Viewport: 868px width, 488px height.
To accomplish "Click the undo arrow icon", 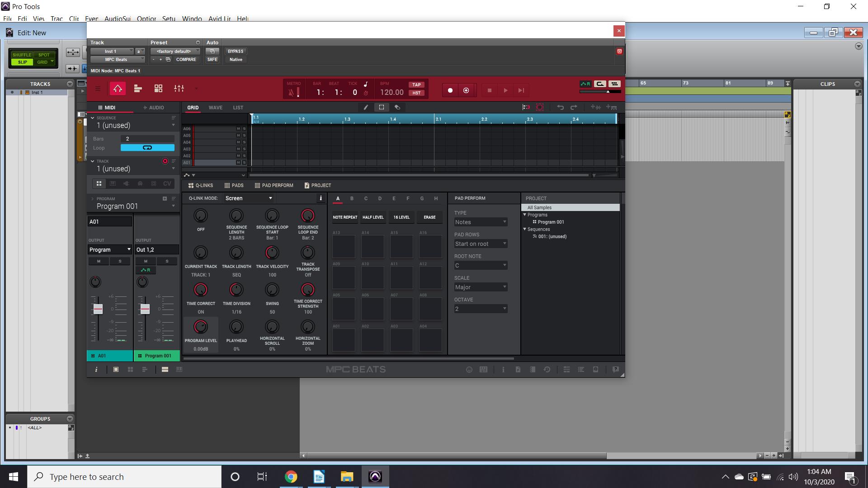I will tap(560, 108).
